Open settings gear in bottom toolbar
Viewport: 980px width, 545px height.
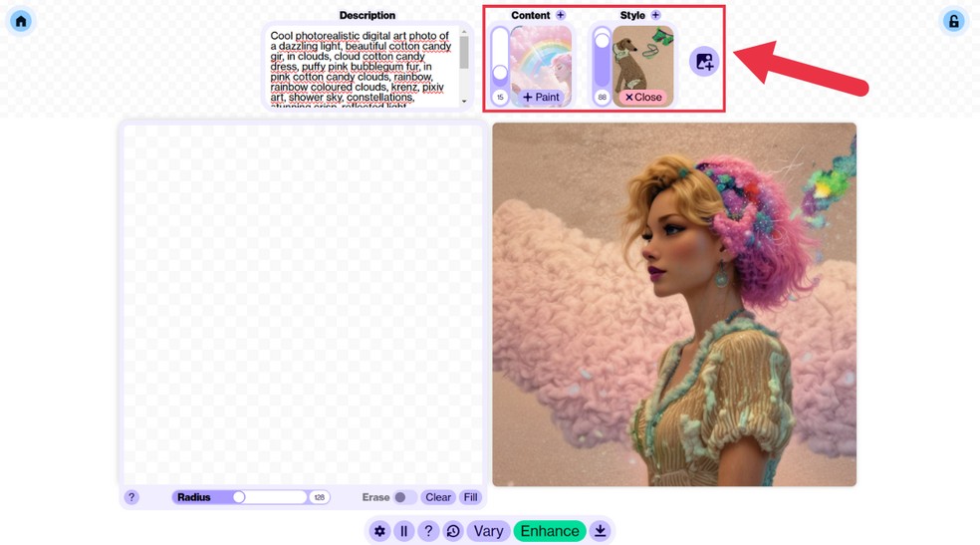pos(379,531)
